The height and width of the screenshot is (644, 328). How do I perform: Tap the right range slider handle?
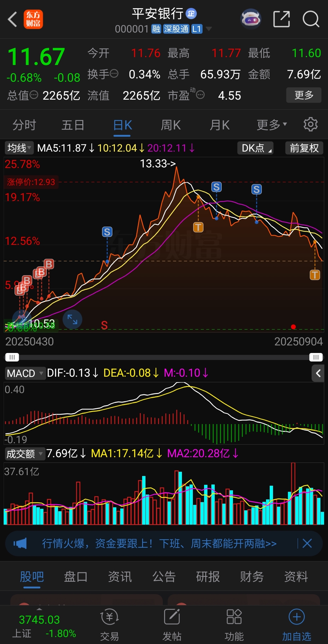click(316, 357)
